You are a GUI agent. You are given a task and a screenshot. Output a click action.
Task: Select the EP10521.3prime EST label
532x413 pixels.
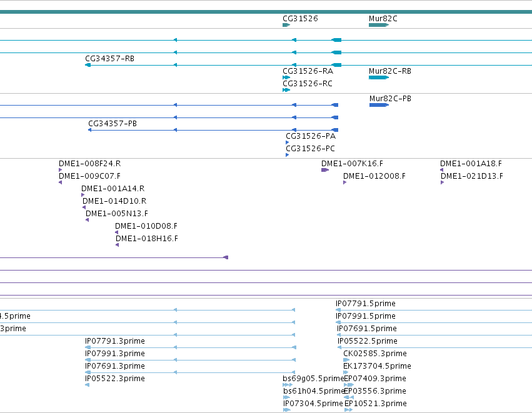375,404
